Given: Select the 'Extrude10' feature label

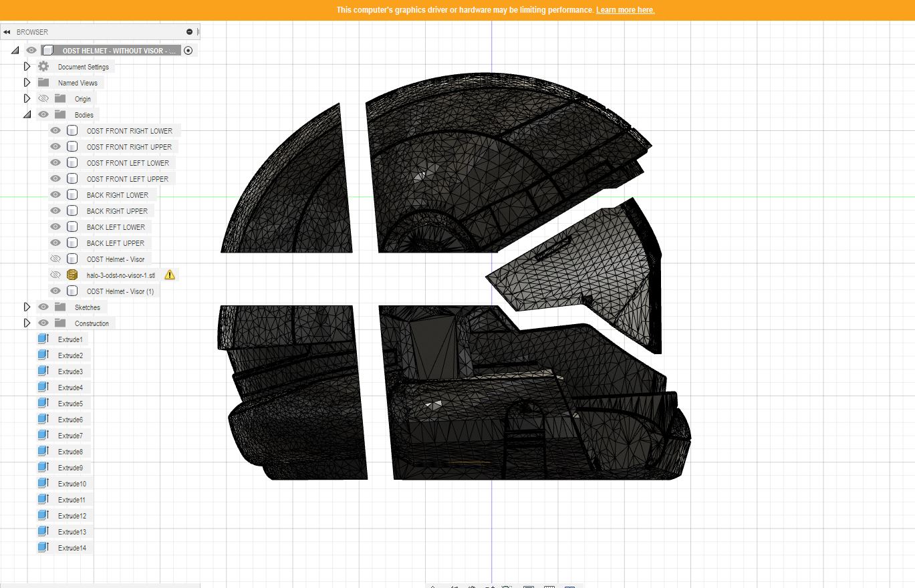Looking at the screenshot, I should point(72,484).
